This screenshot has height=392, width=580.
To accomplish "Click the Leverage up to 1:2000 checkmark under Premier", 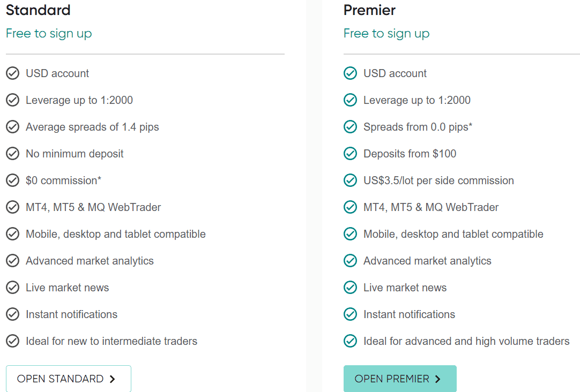I will click(350, 100).
